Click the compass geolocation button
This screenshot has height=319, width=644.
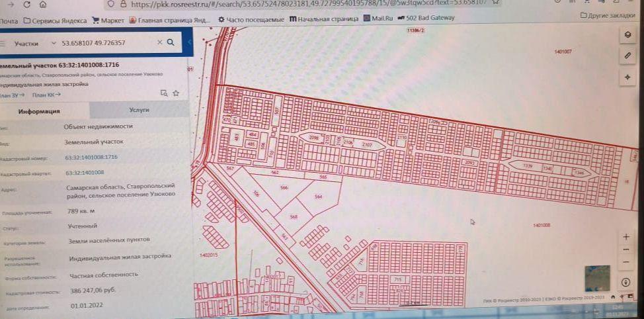[x=625, y=283]
